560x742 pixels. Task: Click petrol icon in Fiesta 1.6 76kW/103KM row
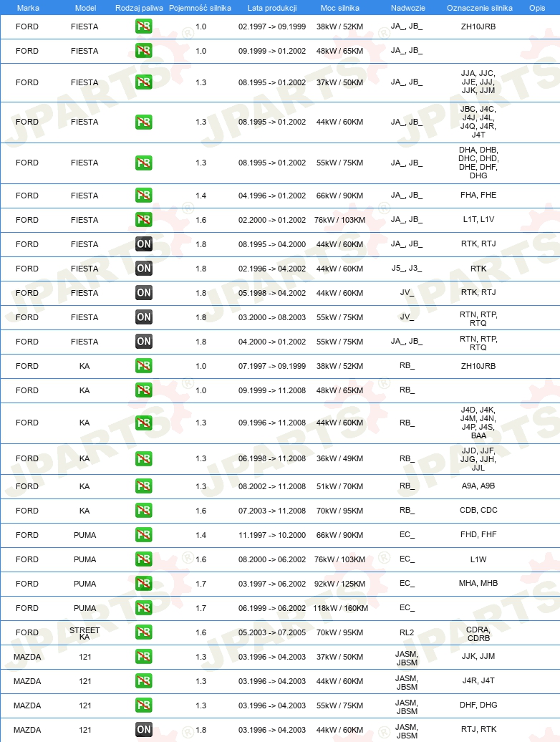144,220
